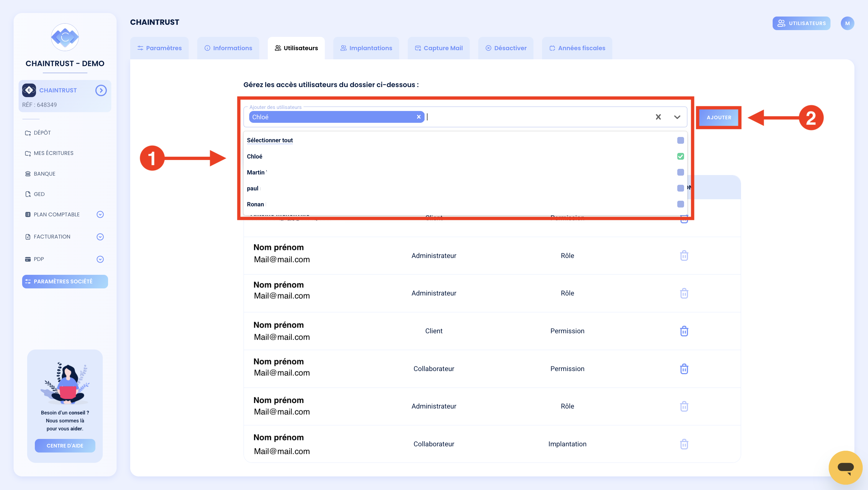Check the Sélectionner tout checkbox
This screenshot has height=490, width=868.
[x=680, y=140]
